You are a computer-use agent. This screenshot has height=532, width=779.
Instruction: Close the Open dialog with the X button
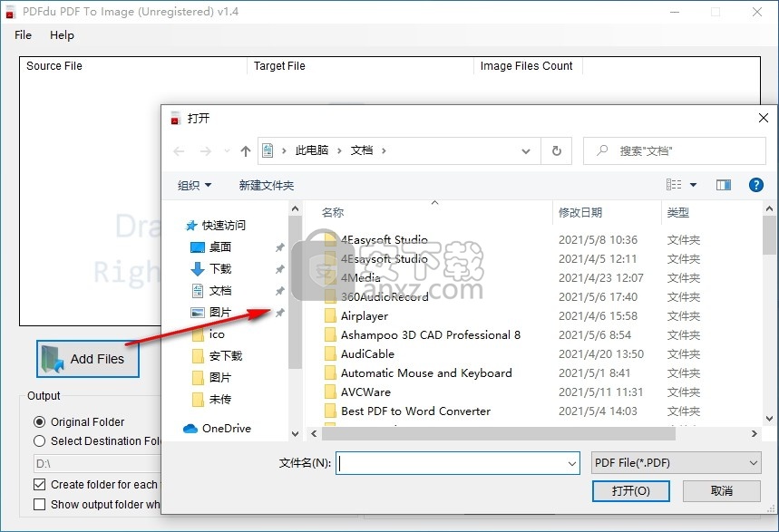(x=764, y=118)
